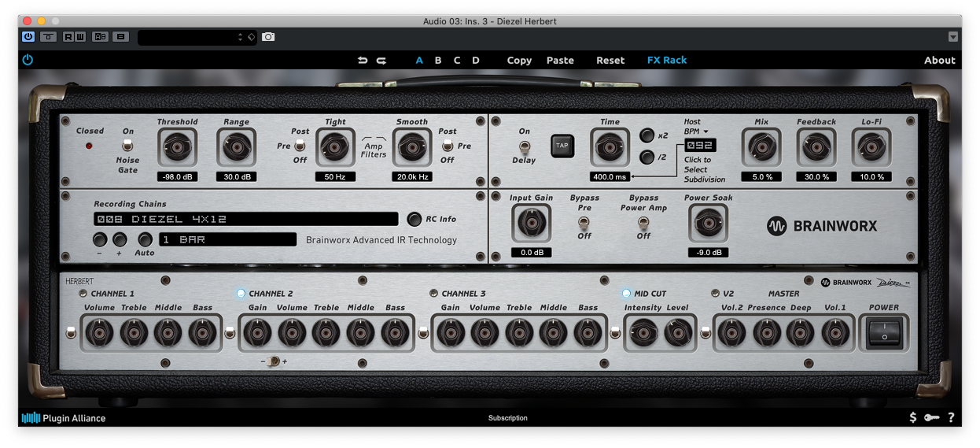980x448 pixels.
Task: Open the host window options arrow
Action: tap(953, 36)
